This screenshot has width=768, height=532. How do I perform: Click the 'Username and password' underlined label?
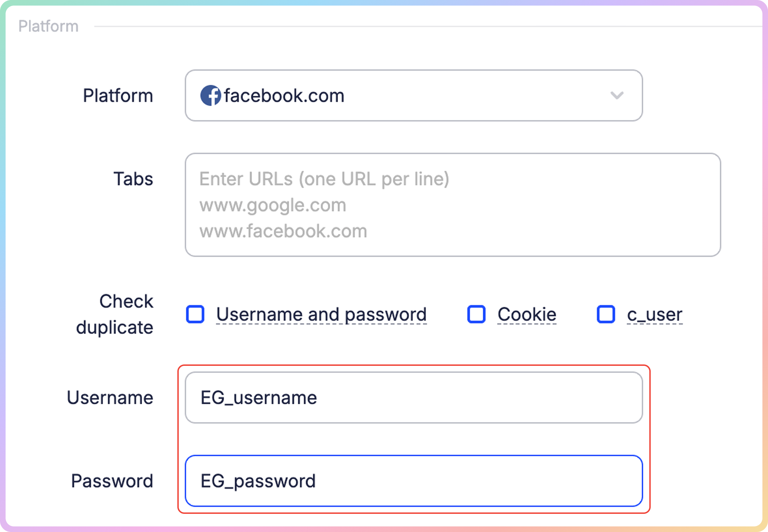322,315
